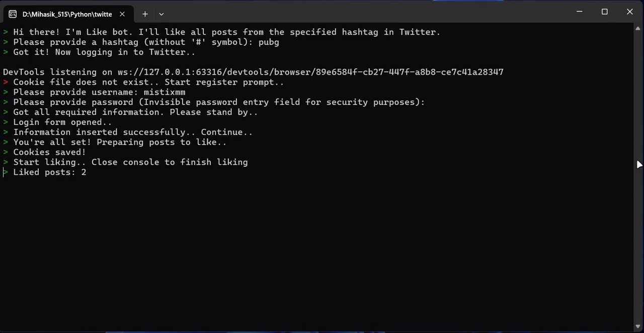Screen dimensions: 644x333
Task: Maximize the terminal window
Action: [605, 12]
